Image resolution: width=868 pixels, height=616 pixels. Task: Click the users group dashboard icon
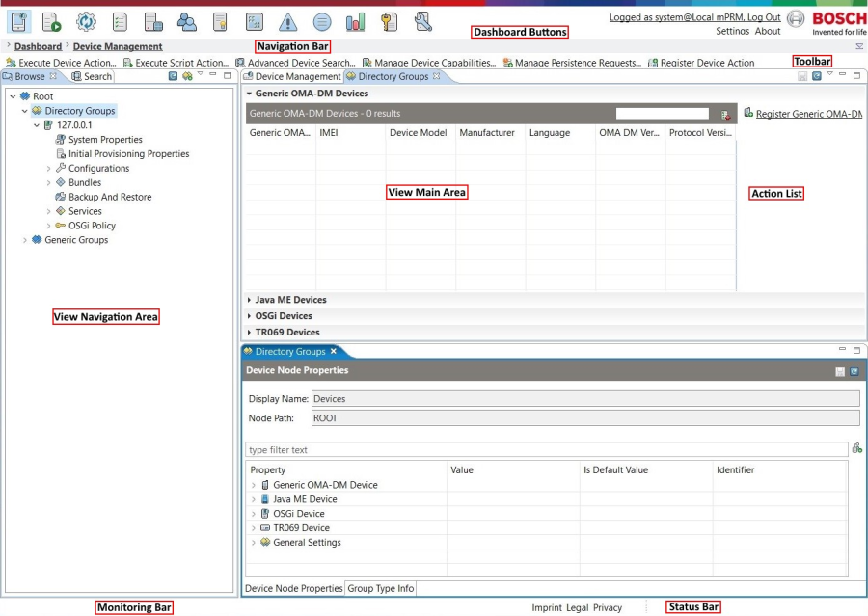pos(186,22)
